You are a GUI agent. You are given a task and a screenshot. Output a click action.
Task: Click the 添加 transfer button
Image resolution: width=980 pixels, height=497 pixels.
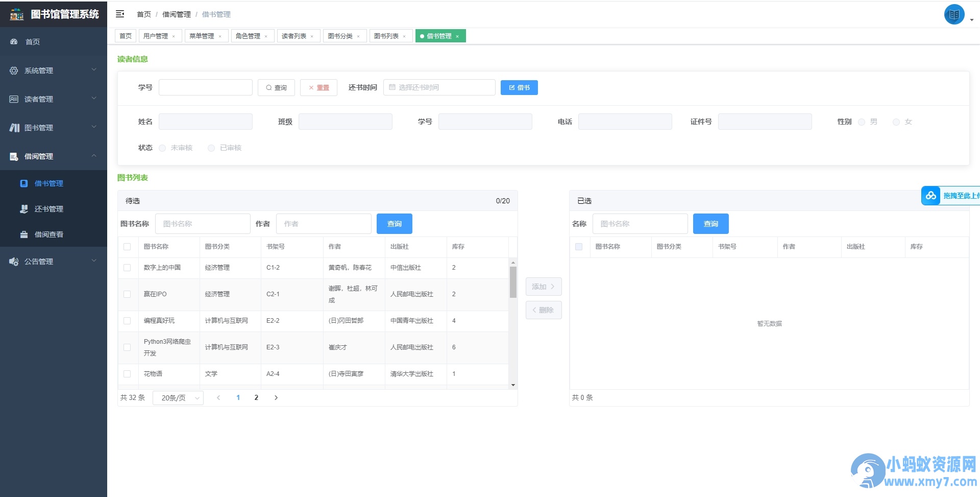(544, 287)
